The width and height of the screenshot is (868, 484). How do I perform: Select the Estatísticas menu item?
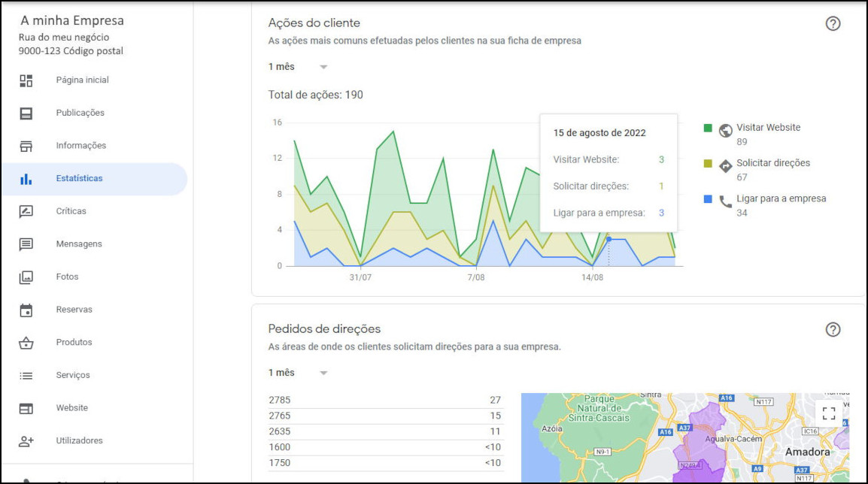(x=95, y=179)
